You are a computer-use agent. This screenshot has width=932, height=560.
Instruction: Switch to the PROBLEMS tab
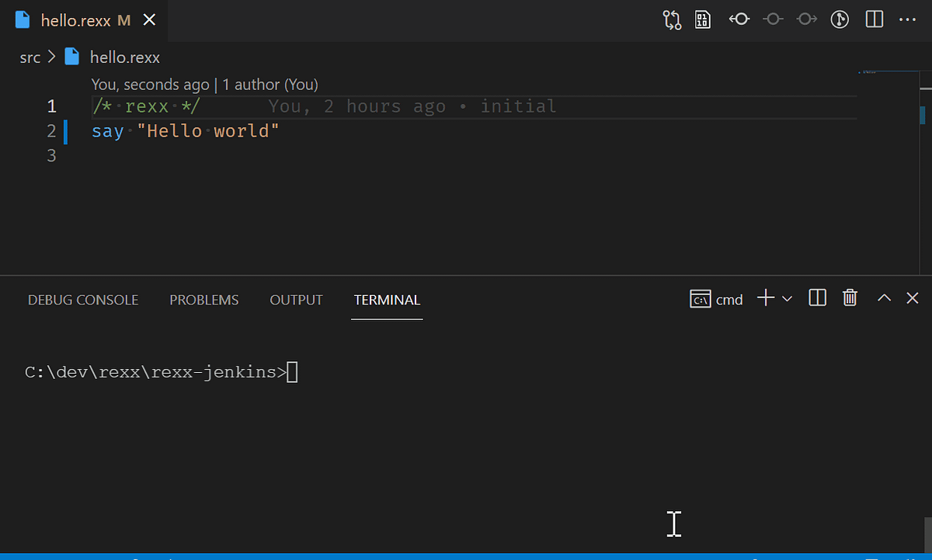coord(203,300)
